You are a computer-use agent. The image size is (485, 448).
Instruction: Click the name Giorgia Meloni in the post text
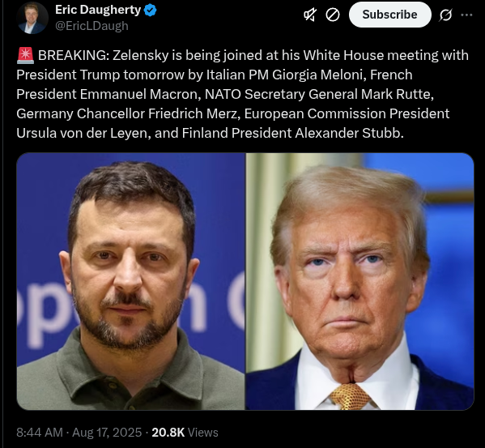coord(319,75)
